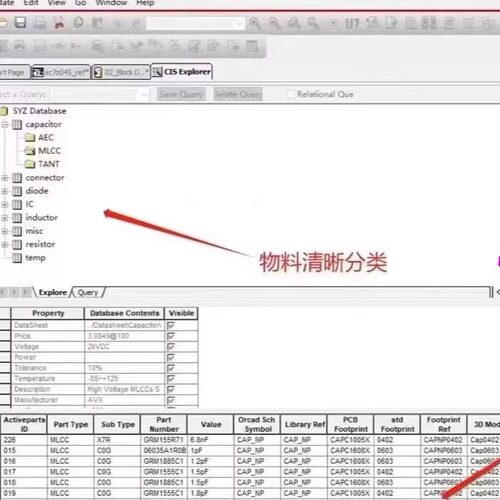Expand the diode tree node
The height and width of the screenshot is (500, 500).
(x=5, y=191)
